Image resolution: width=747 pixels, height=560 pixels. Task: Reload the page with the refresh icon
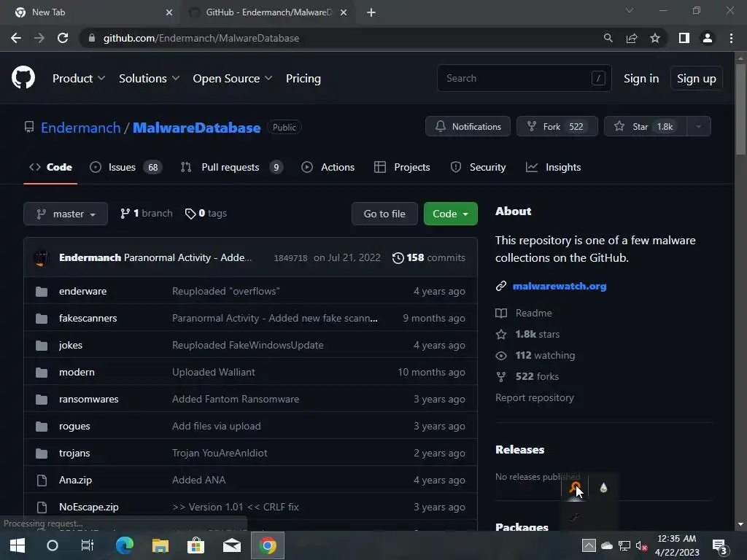click(x=63, y=38)
